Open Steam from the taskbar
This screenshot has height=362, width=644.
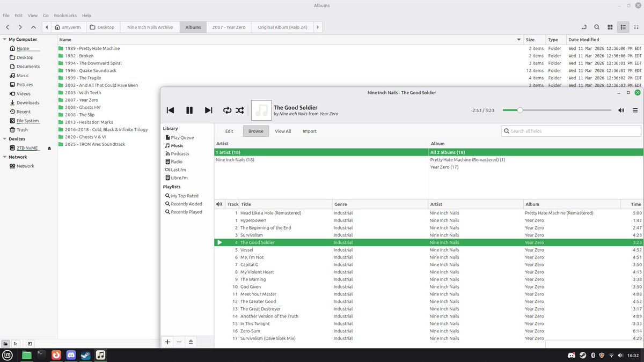(x=85, y=355)
